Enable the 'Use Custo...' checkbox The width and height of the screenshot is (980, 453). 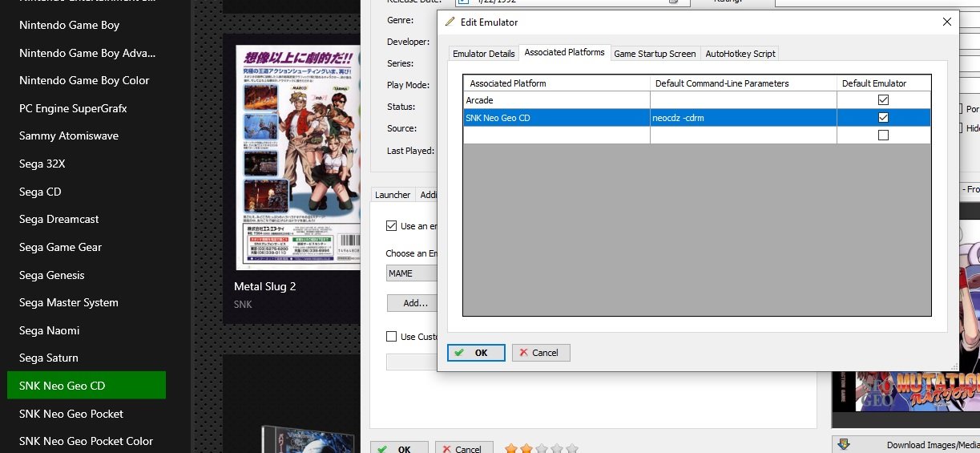[x=392, y=337]
